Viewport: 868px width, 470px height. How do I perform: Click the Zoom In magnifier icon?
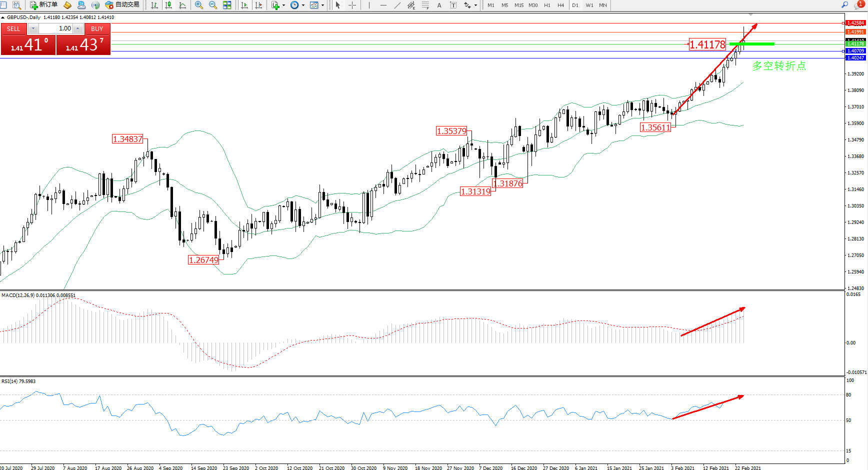pyautogui.click(x=199, y=5)
